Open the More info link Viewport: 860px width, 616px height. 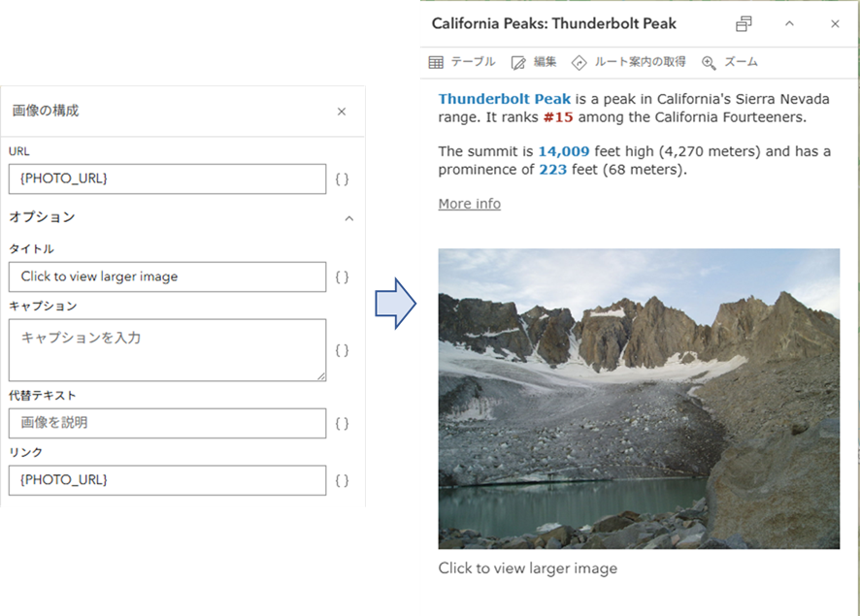(x=469, y=204)
